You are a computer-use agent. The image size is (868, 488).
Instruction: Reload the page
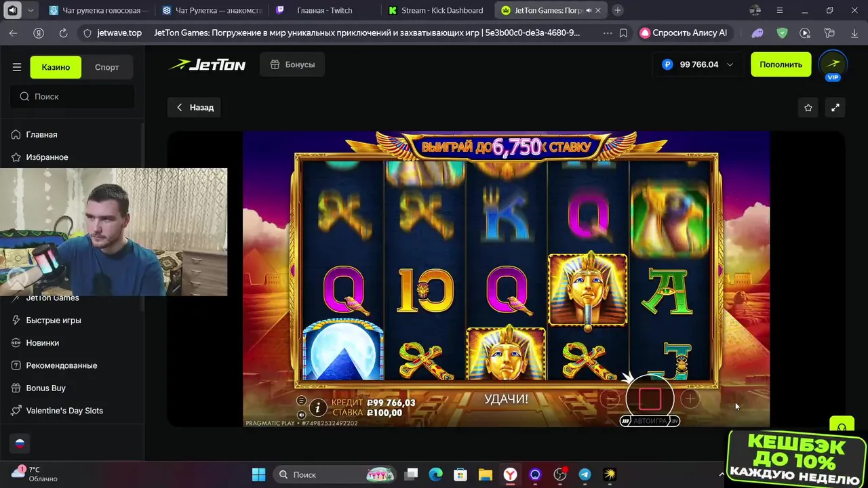click(63, 33)
